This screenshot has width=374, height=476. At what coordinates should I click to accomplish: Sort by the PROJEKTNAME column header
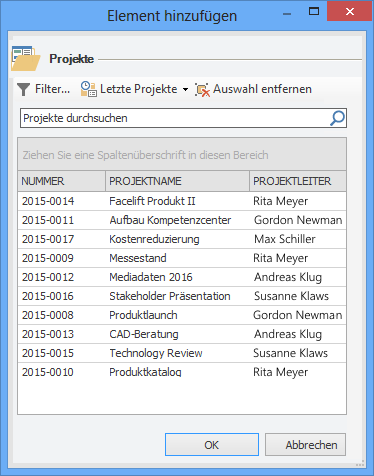177,181
